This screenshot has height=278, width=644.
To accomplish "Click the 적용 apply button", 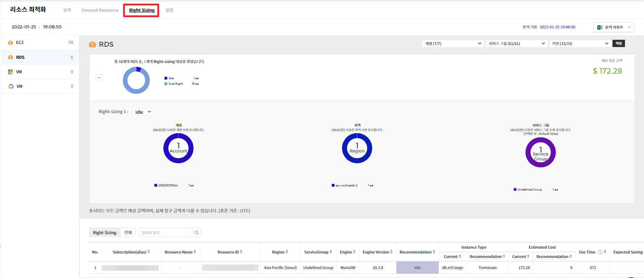I will click(x=619, y=44).
